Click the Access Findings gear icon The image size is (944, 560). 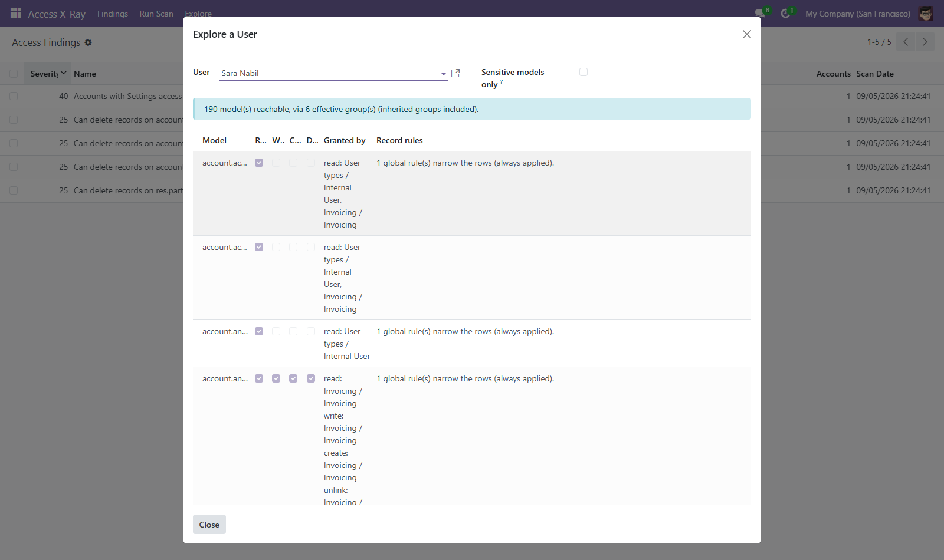coord(88,42)
